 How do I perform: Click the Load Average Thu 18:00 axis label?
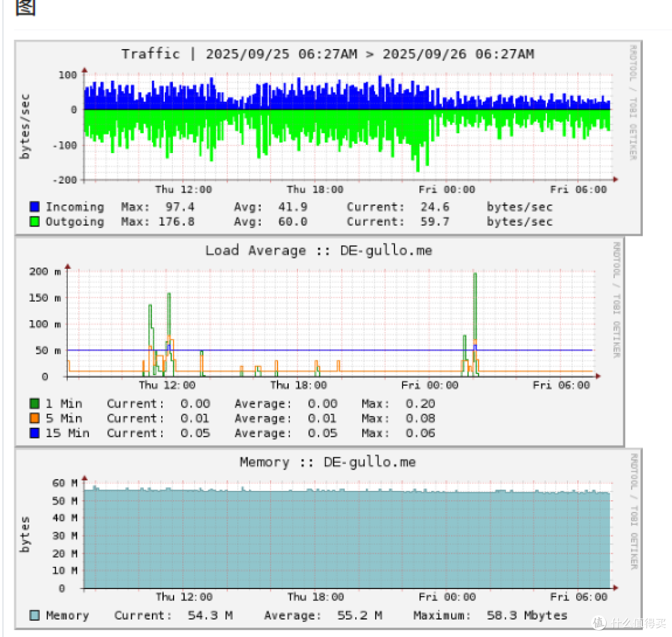pyautogui.click(x=298, y=385)
